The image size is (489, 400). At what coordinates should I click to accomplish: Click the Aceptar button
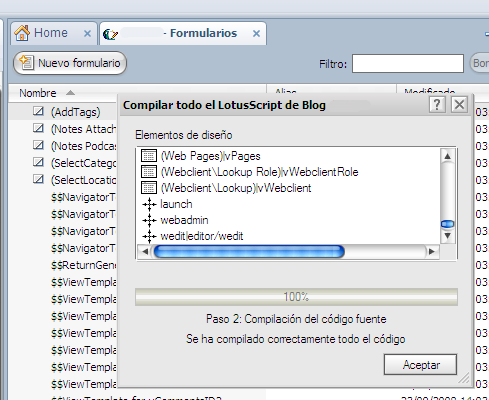[420, 365]
